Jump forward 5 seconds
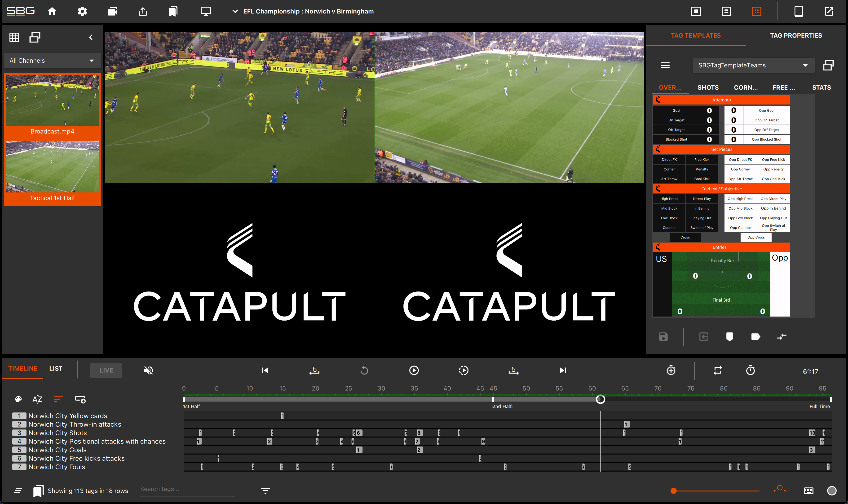This screenshot has width=848, height=504. 513,370
